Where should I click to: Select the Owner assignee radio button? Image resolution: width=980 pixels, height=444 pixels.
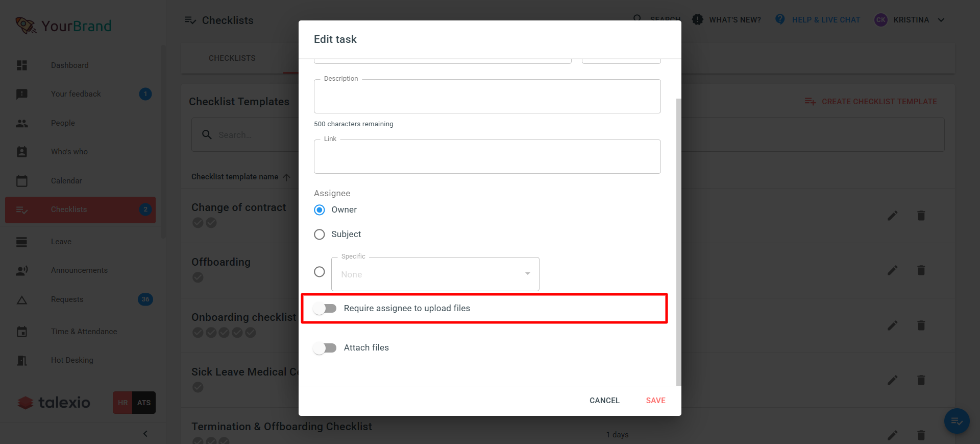tap(320, 210)
